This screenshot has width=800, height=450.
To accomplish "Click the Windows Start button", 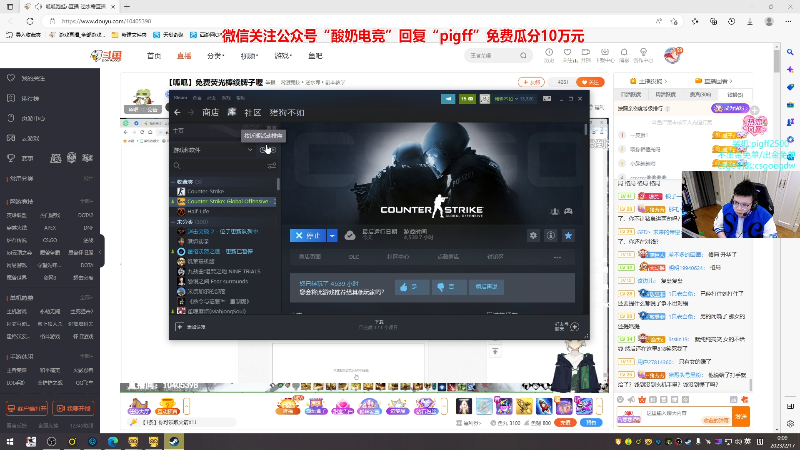I will (10, 442).
